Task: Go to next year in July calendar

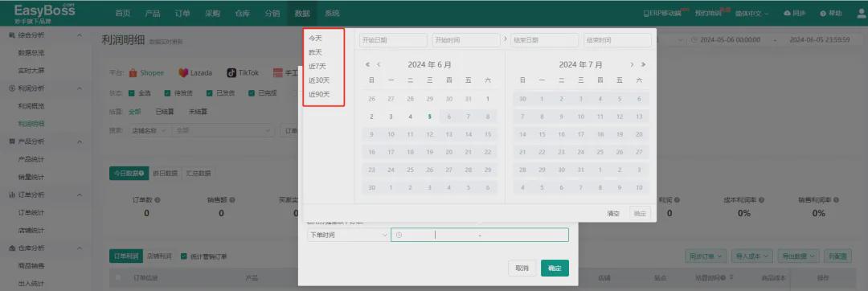Action: pyautogui.click(x=643, y=65)
